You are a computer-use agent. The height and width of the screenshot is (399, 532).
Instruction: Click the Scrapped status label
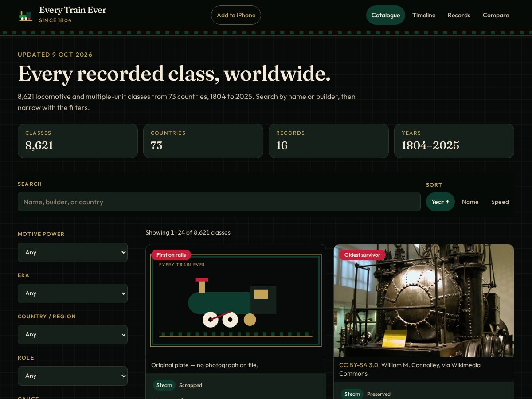tap(191, 385)
